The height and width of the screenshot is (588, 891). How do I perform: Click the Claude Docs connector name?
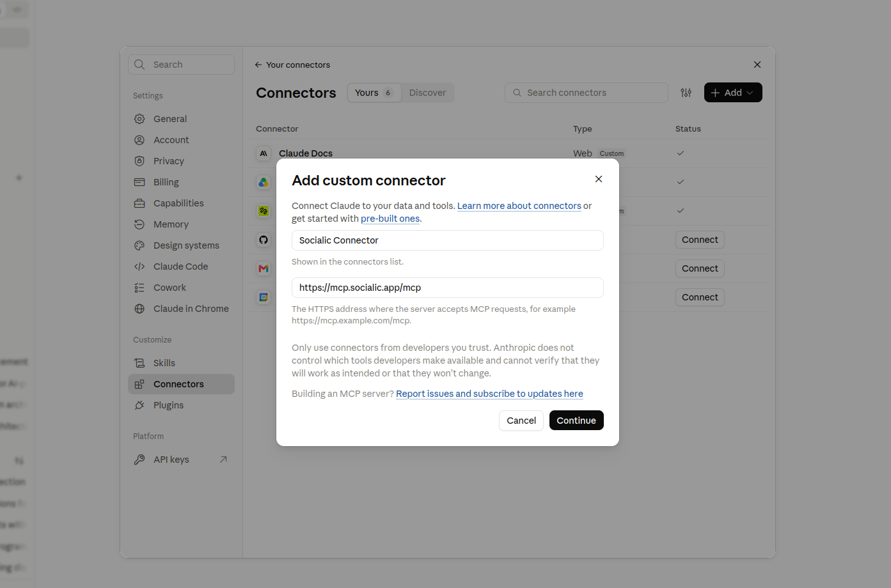306,153
